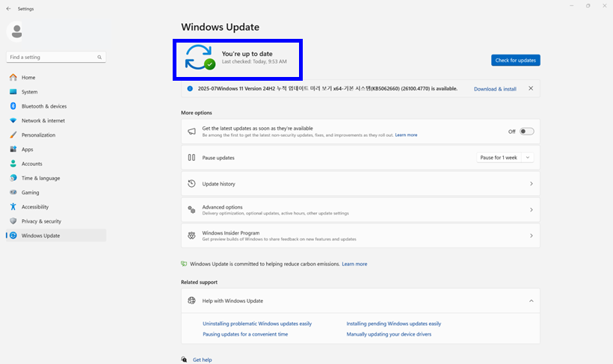
Task: Collapse Help with Windows Update section
Action: pyautogui.click(x=531, y=300)
